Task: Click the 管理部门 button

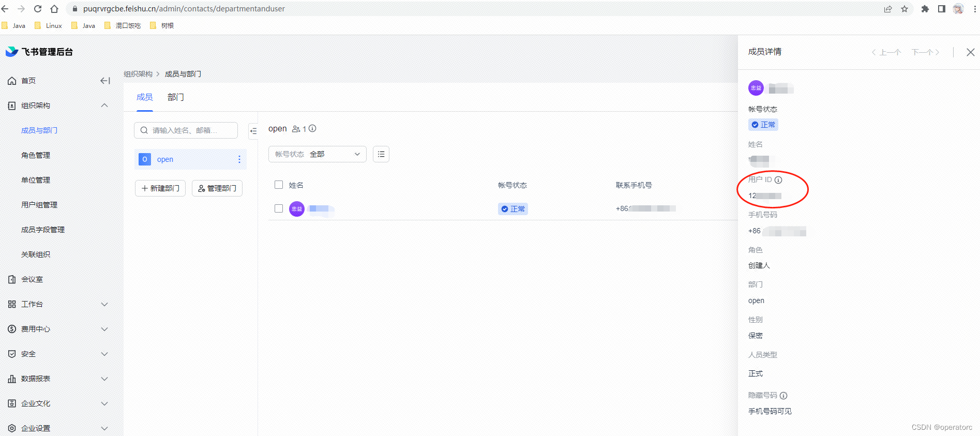Action: coord(217,188)
